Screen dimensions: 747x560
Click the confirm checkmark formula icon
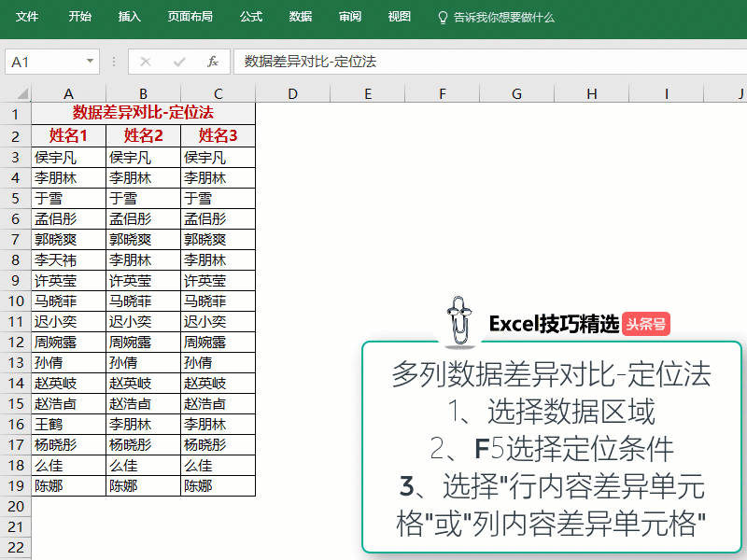[179, 62]
